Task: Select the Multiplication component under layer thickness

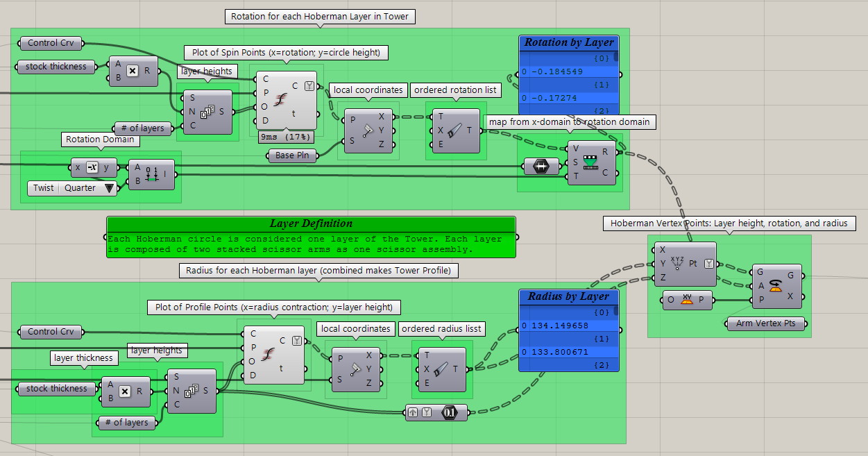Action: [126, 391]
